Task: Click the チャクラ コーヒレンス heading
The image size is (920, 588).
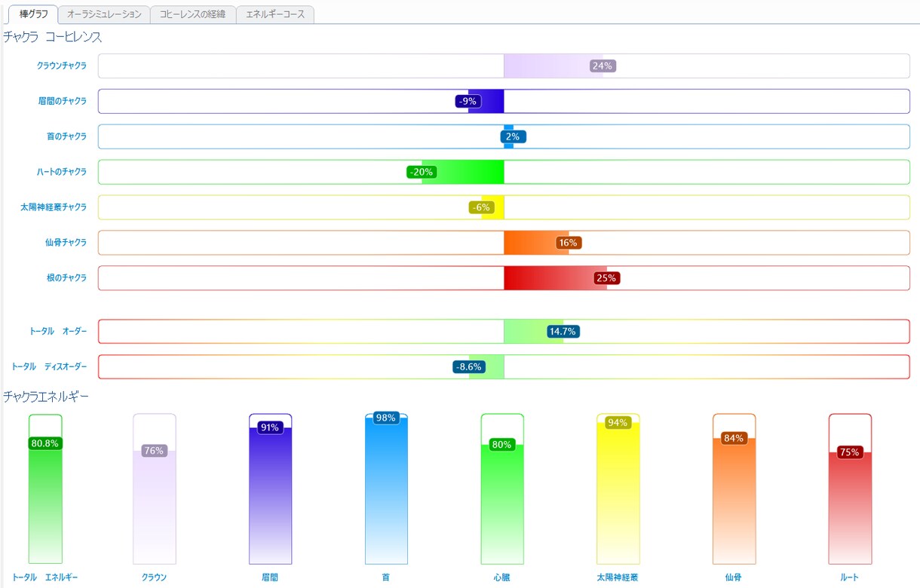Action: (x=52, y=36)
